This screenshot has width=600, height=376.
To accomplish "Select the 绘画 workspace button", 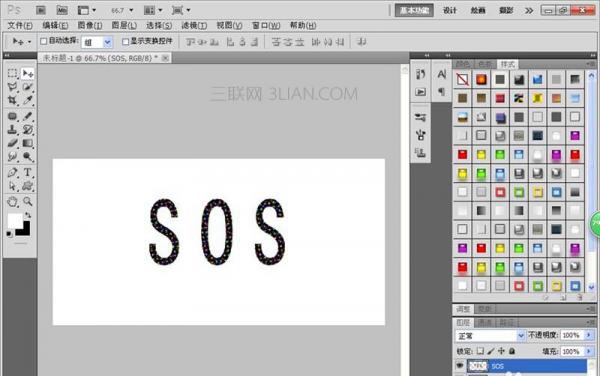I will [x=478, y=10].
